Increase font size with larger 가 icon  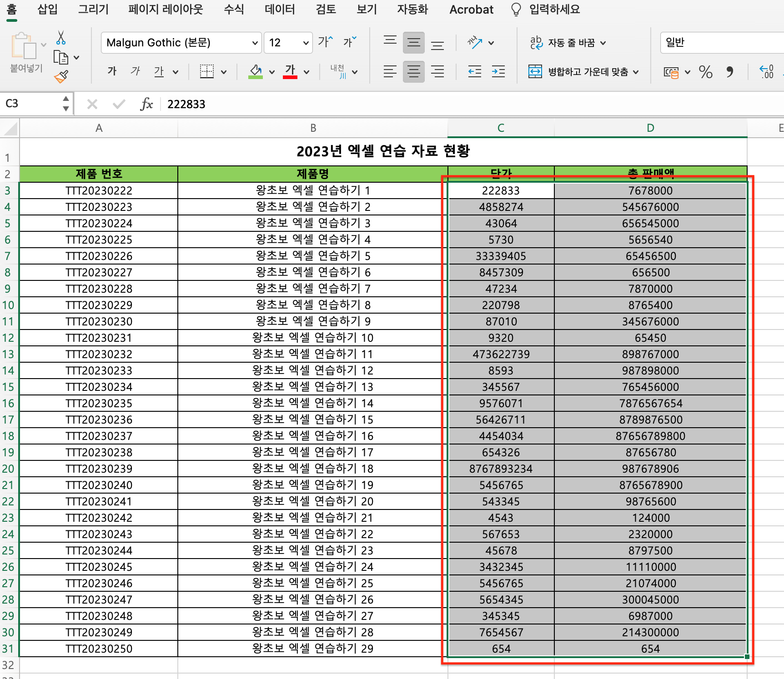coord(326,42)
